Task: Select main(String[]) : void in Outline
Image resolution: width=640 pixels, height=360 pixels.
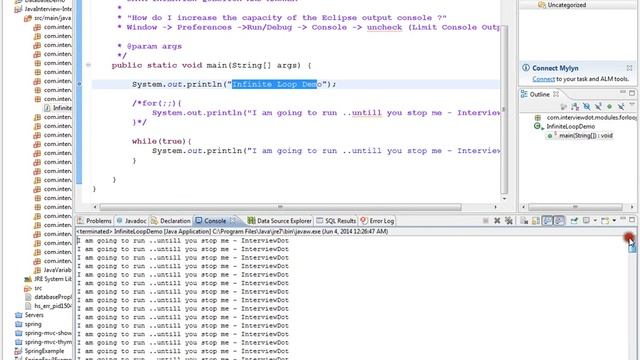Action: click(581, 136)
